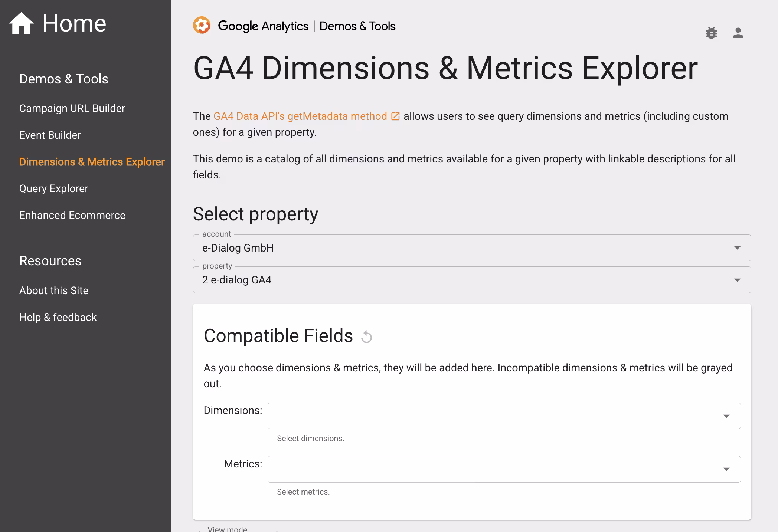
Task: Click the Select property heading
Action: point(255,214)
